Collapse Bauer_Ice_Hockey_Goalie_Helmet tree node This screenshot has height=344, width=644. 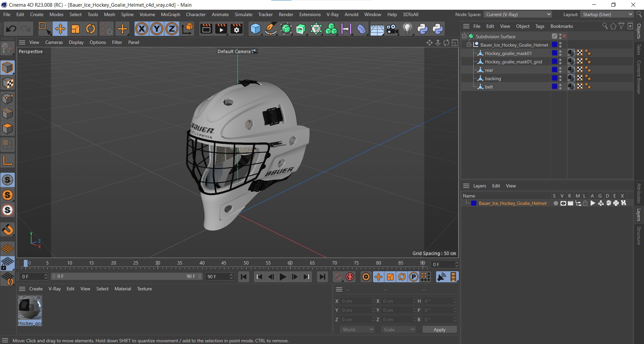(469, 45)
